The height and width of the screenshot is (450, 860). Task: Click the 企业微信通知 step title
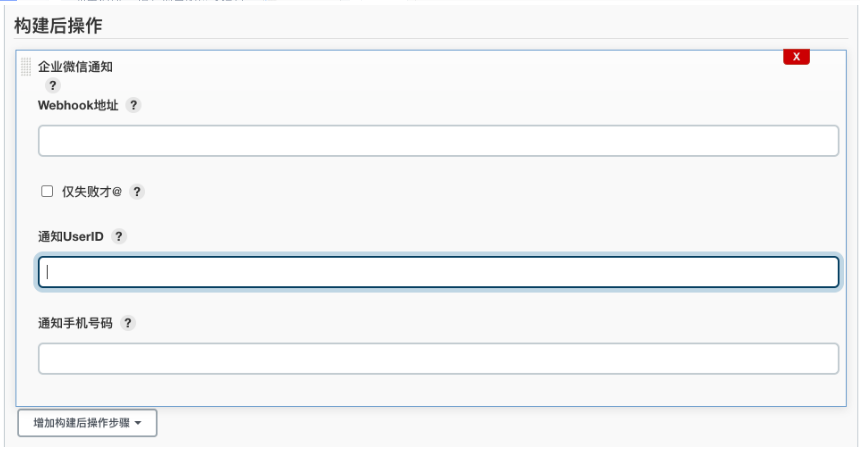pos(75,67)
